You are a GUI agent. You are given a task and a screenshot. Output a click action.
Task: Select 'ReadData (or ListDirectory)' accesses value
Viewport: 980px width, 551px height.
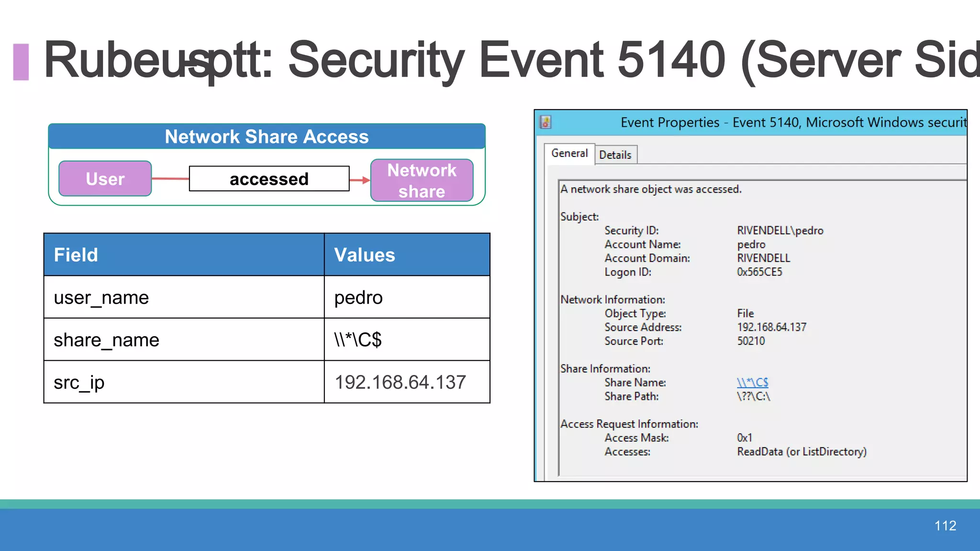(802, 452)
